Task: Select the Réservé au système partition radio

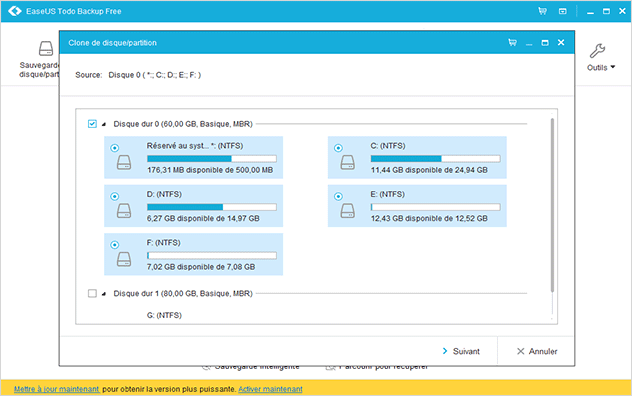Action: pyautogui.click(x=114, y=148)
